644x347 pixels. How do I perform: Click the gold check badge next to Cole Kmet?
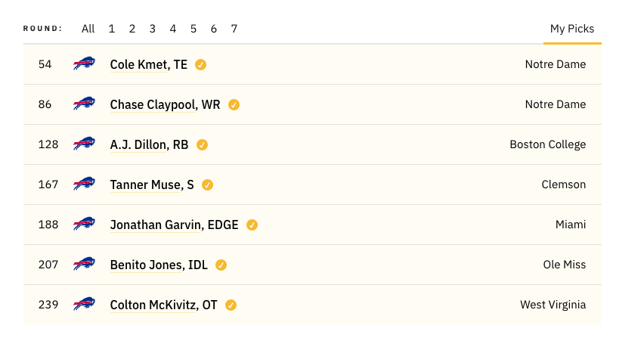[x=200, y=65]
